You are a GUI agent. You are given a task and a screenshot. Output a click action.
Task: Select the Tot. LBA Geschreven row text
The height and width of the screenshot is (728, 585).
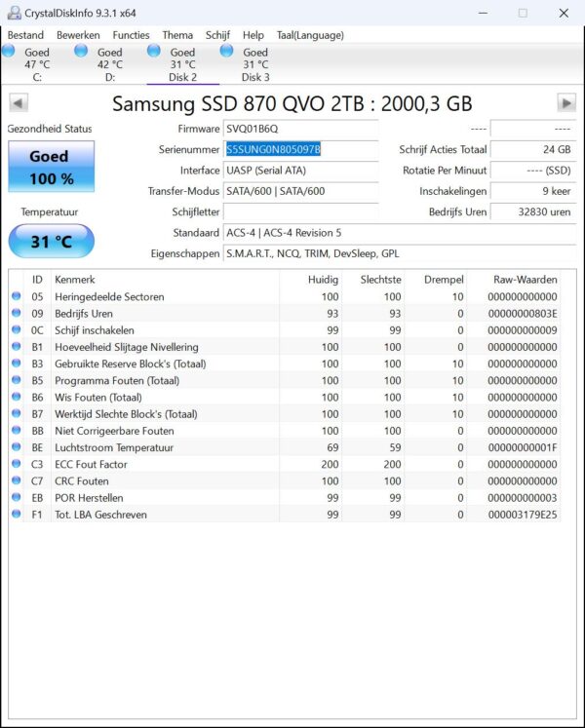tap(100, 515)
